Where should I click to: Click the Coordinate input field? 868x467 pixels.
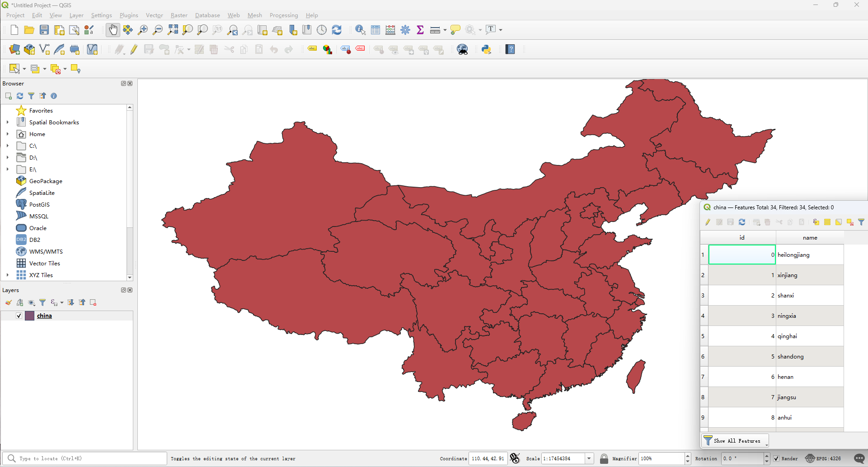(x=488, y=458)
